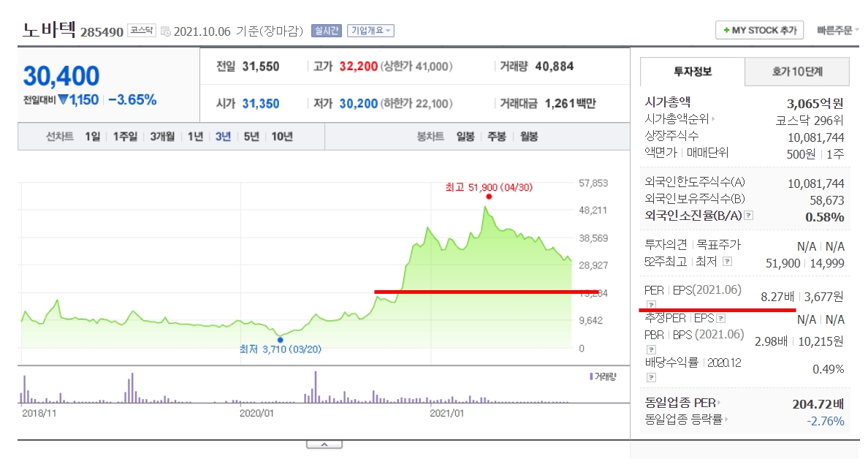Click the 2020/01 date axis label

[256, 413]
